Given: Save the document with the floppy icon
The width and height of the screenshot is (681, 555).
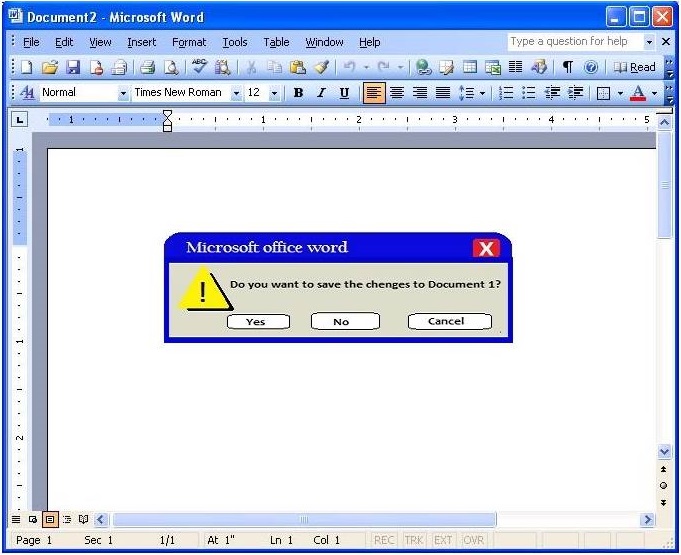Looking at the screenshot, I should click(73, 67).
